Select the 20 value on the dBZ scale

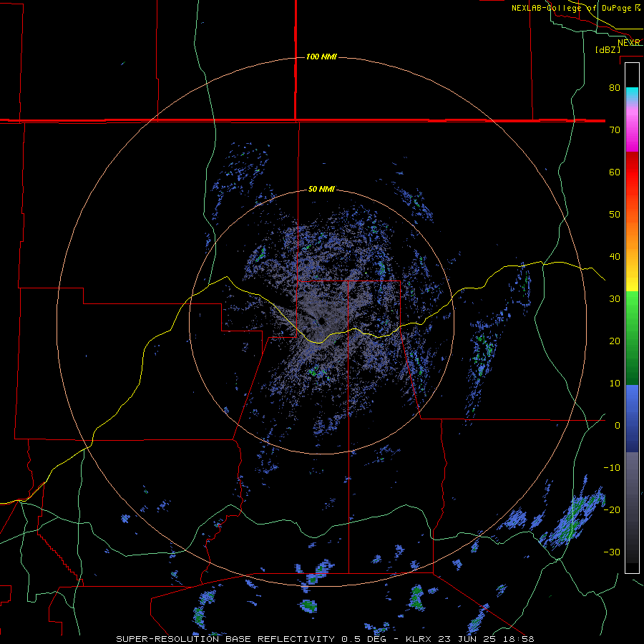[615, 341]
